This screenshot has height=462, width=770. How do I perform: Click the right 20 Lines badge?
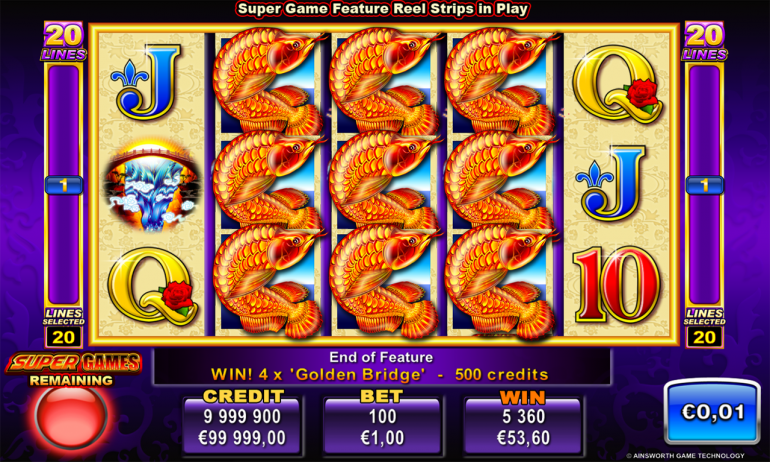click(705, 41)
